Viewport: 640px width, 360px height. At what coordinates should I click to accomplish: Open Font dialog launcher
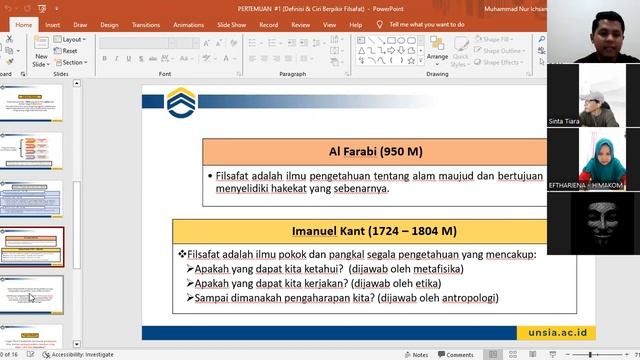[x=238, y=74]
